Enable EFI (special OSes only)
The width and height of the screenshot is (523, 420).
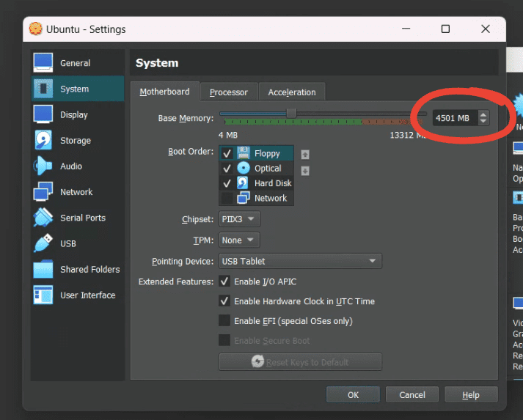point(224,320)
